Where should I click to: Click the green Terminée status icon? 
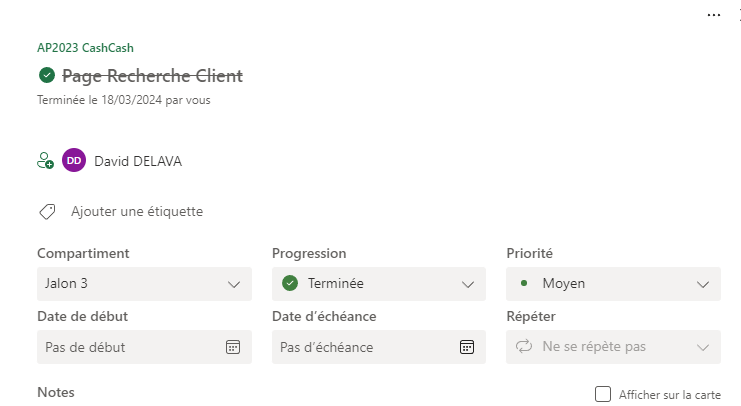(x=290, y=283)
